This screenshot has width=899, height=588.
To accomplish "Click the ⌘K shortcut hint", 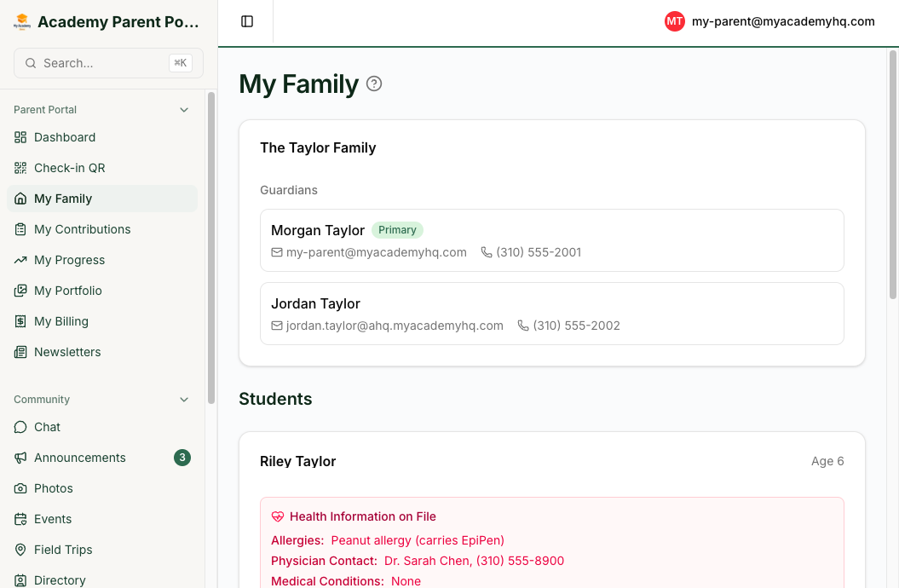I will point(181,63).
